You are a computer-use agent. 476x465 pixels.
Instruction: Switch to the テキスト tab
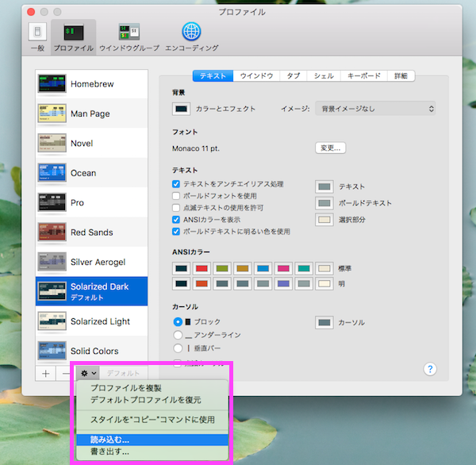click(213, 75)
